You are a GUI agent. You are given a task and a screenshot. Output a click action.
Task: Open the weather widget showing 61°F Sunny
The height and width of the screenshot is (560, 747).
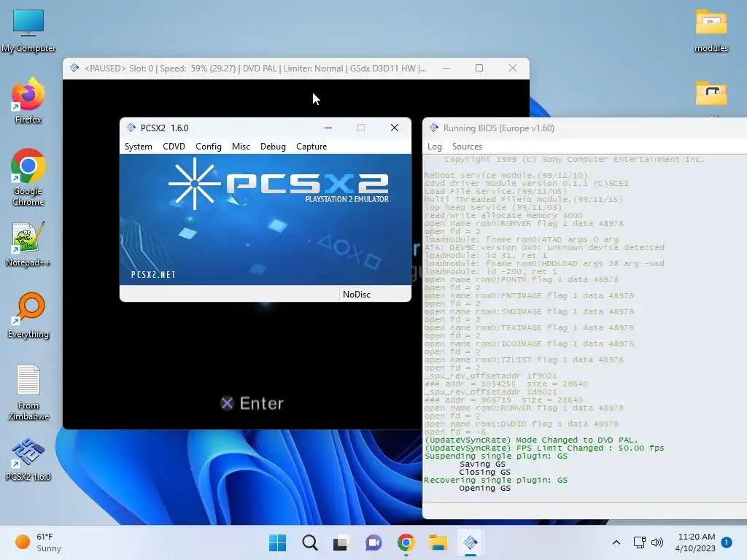(38, 542)
